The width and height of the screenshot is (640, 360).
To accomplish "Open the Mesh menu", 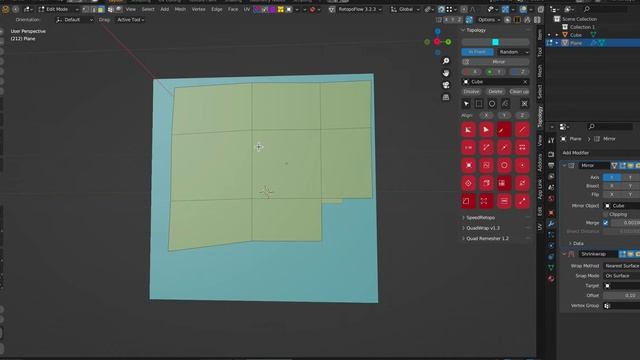I will (x=180, y=9).
